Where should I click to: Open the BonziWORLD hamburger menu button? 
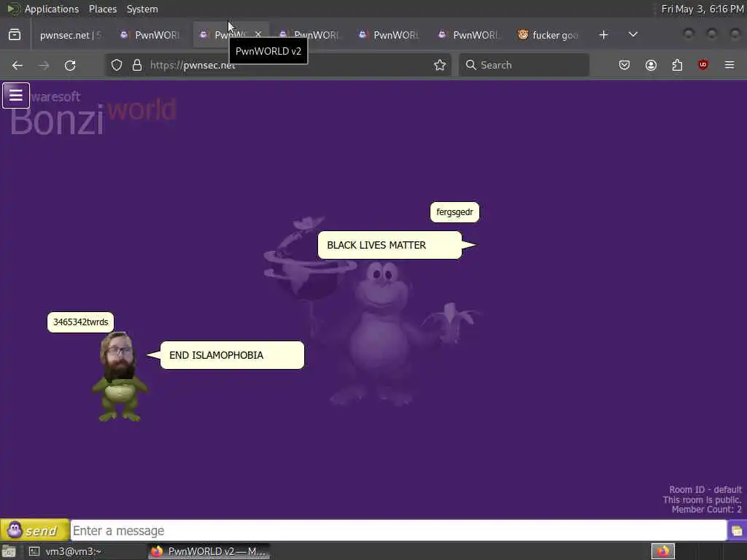[x=16, y=96]
